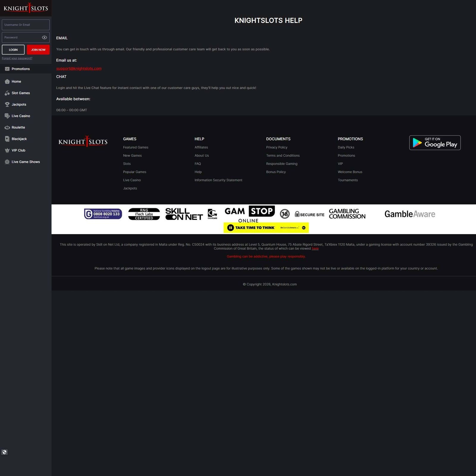The image size is (476, 476).
Task: Open New Games footer link
Action: click(132, 156)
